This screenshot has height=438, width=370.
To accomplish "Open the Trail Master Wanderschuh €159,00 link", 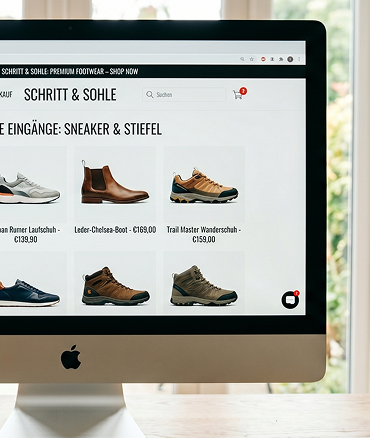I will 204,234.
